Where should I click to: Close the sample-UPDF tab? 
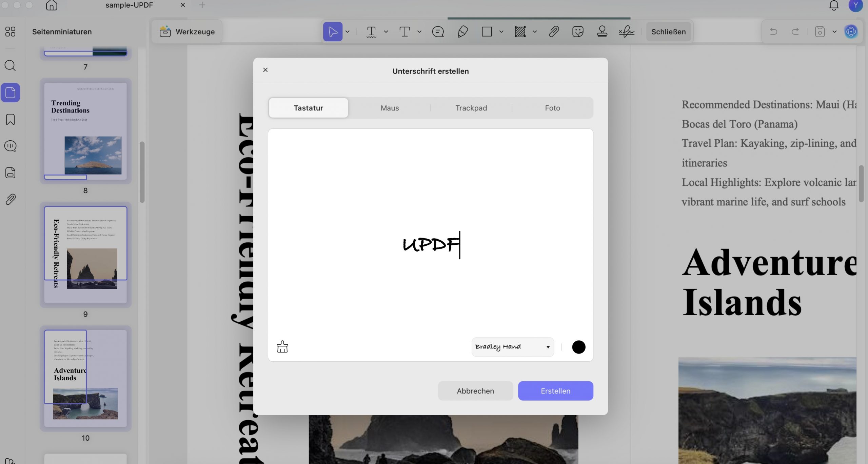click(183, 5)
